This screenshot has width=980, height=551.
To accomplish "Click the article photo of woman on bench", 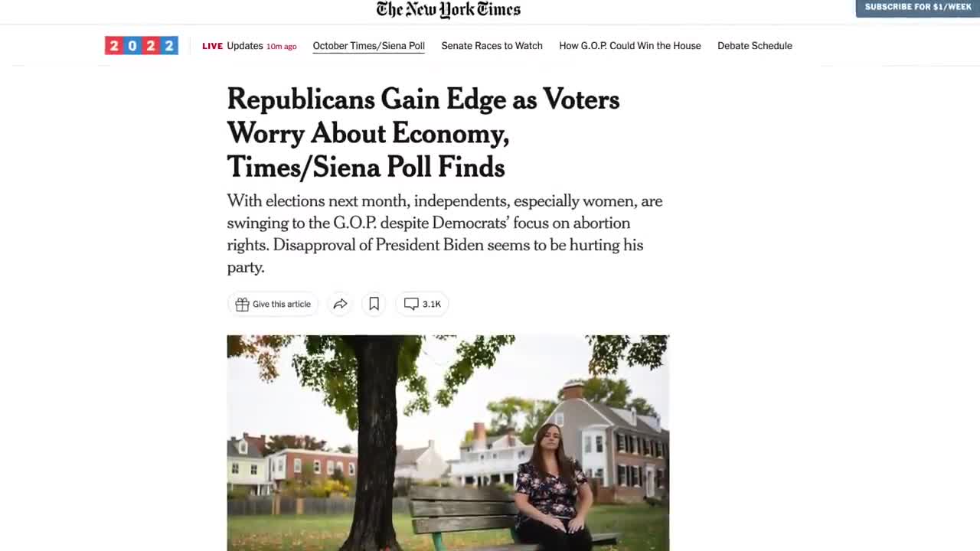I will click(448, 443).
